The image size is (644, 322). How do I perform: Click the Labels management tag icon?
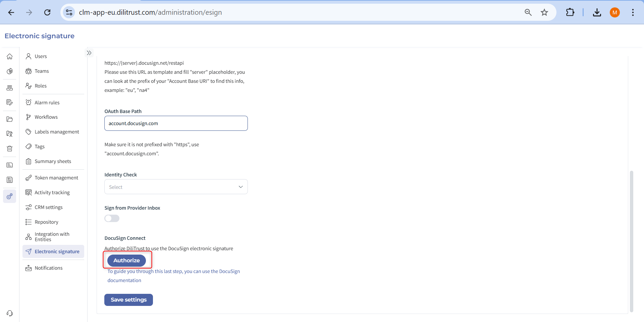coord(29,132)
